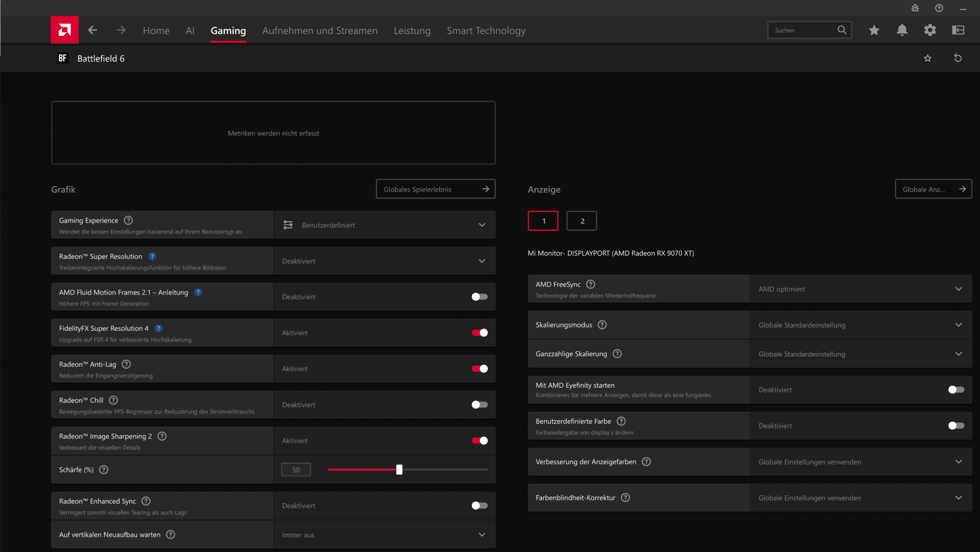Open favorites star in top bar

coord(874,30)
